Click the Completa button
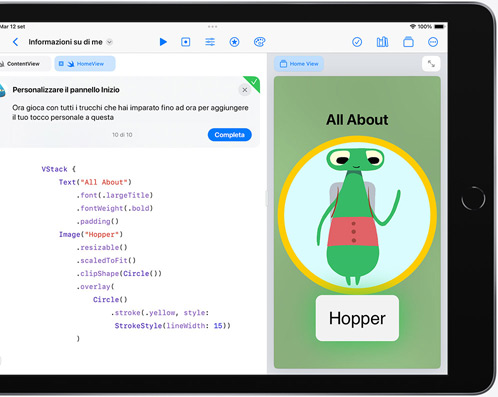Screen dimensions: 498x397 230,135
